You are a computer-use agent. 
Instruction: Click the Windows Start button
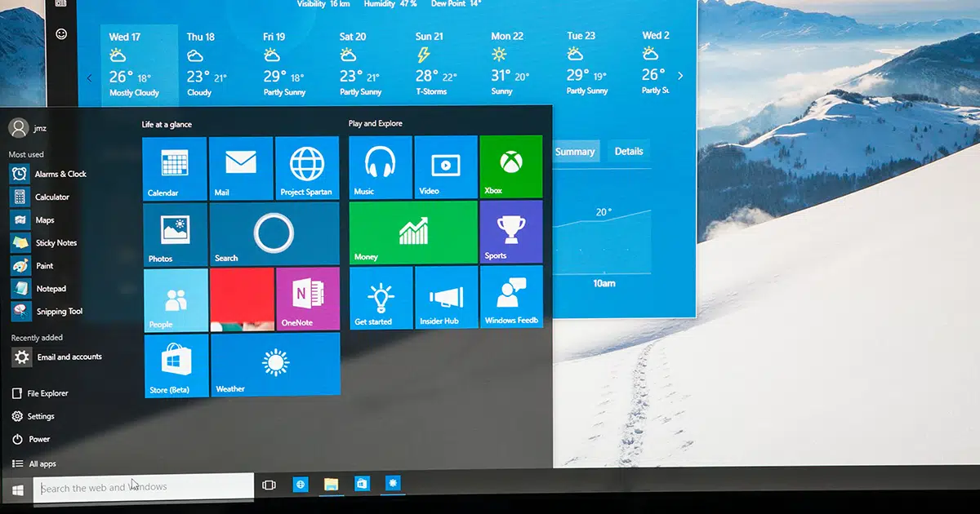coord(17,489)
